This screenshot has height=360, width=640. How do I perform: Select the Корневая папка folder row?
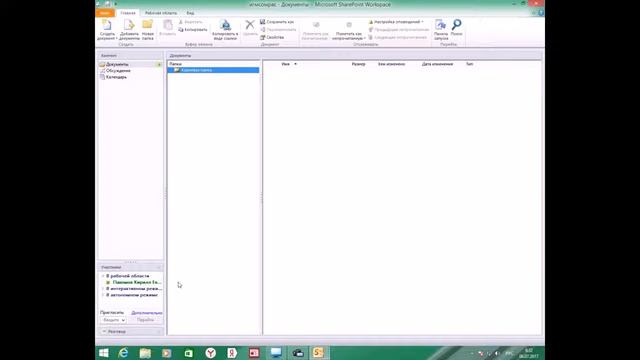click(213, 70)
